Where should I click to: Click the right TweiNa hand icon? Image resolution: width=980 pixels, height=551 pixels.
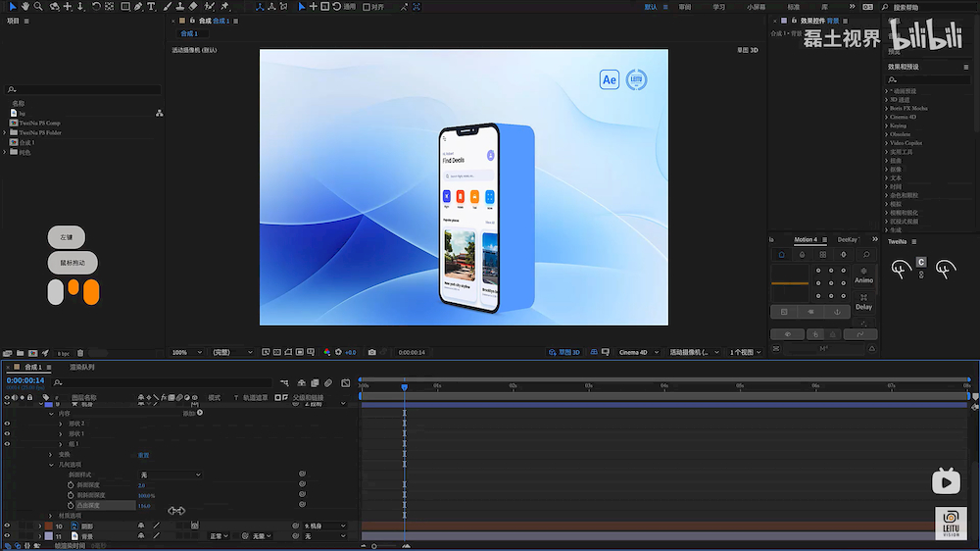click(x=945, y=269)
